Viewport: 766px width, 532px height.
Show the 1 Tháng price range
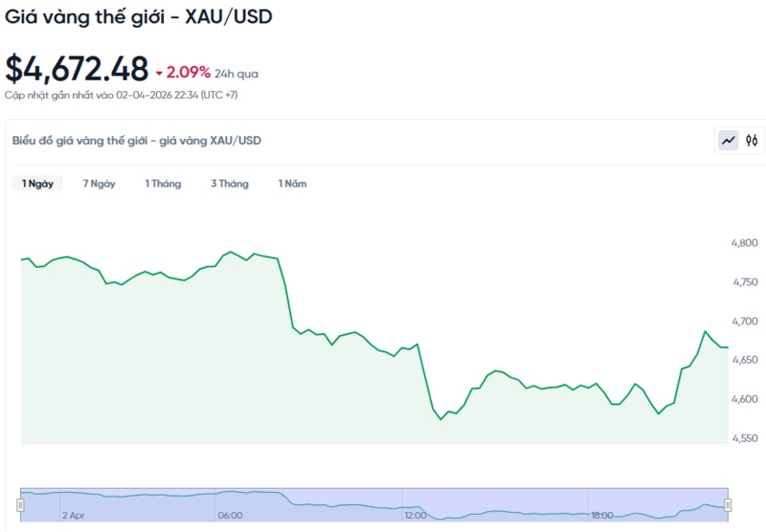pyautogui.click(x=163, y=184)
